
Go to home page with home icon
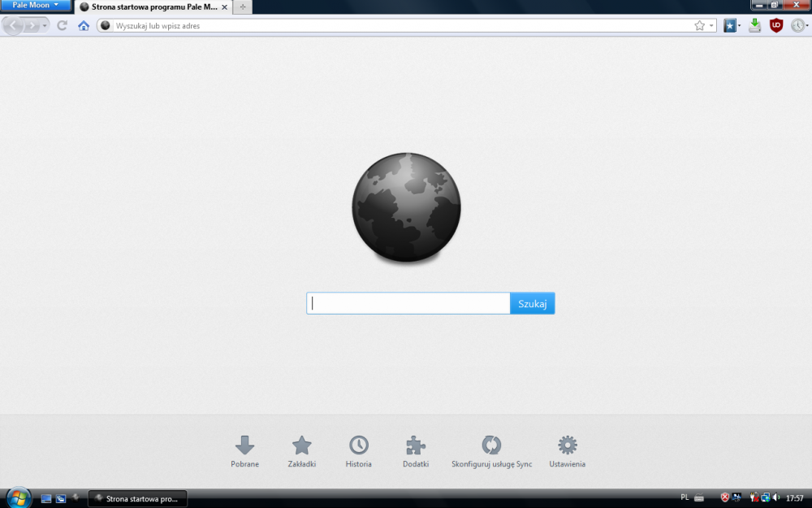pyautogui.click(x=83, y=25)
